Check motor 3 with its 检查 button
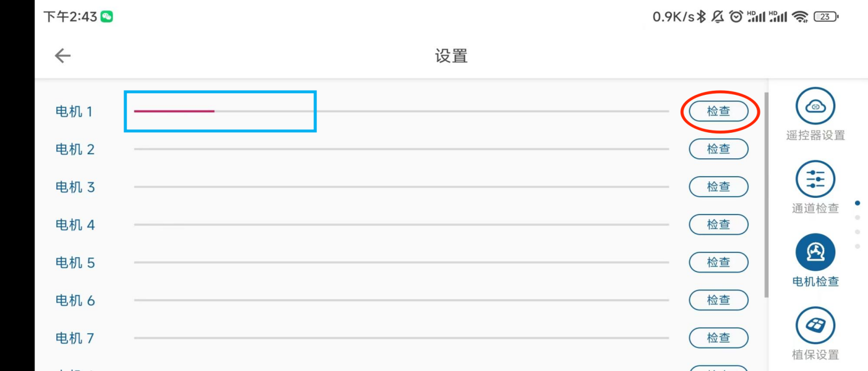The image size is (868, 371). pyautogui.click(x=718, y=187)
